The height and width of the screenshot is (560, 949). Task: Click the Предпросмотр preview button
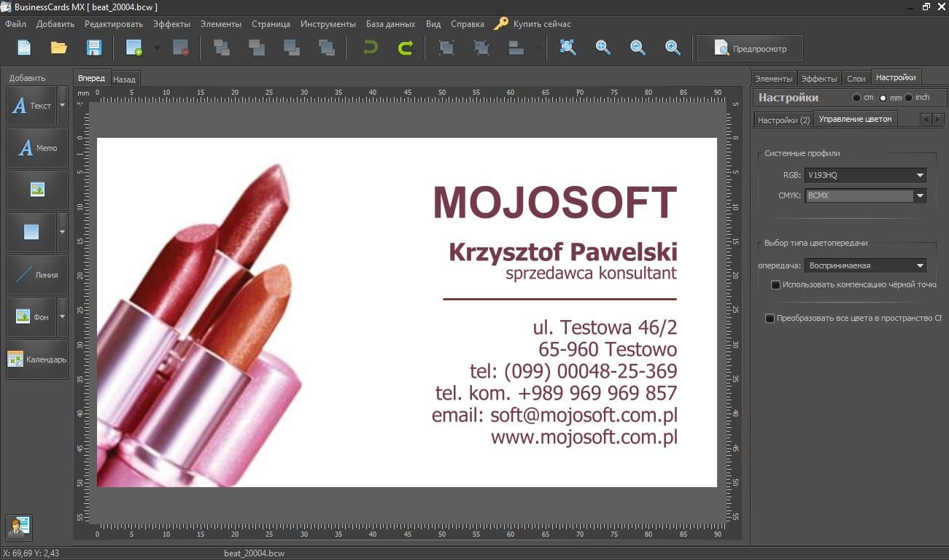pos(750,49)
